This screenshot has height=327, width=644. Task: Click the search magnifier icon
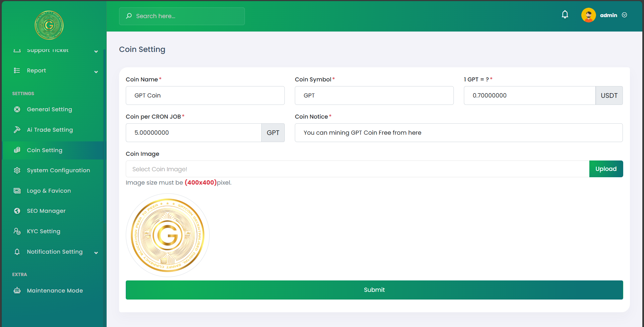point(129,16)
